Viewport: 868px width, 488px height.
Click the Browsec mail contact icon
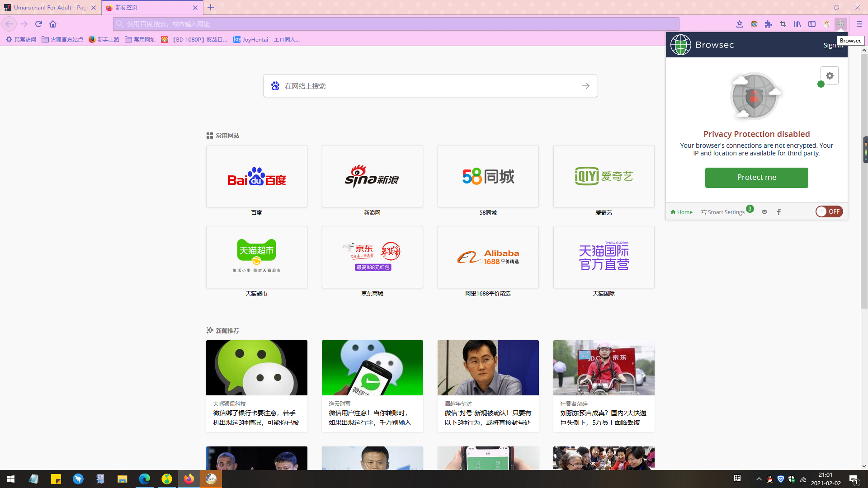point(764,212)
